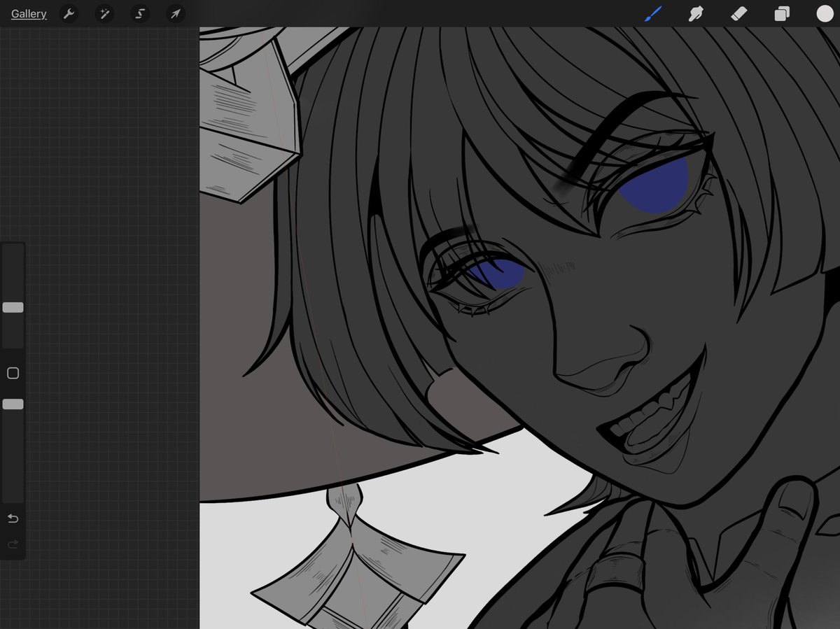Open the Actions wrench menu

69,14
